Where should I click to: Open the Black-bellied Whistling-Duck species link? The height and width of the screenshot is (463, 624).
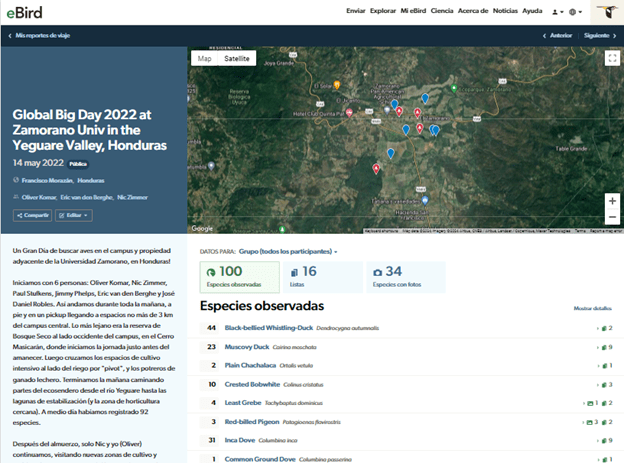click(269, 328)
